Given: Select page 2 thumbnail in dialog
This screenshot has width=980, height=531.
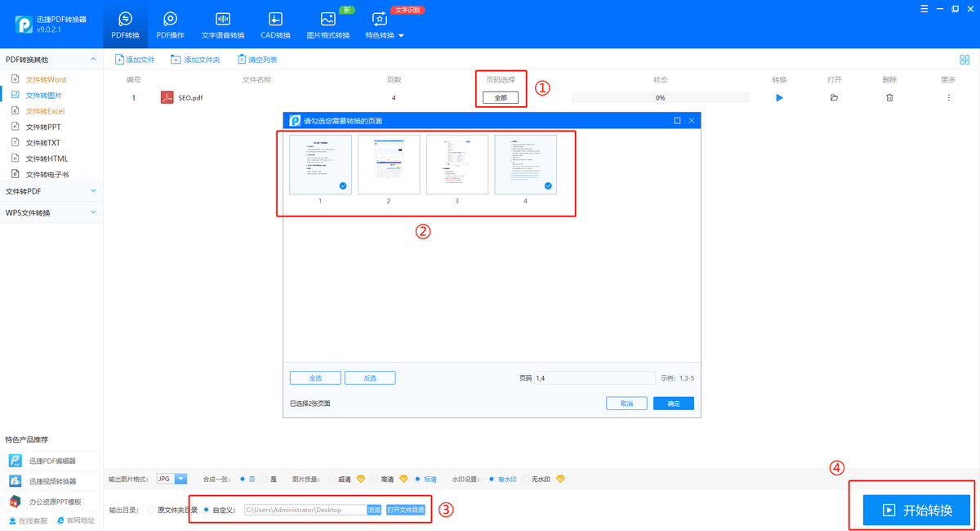Looking at the screenshot, I should click(x=389, y=164).
